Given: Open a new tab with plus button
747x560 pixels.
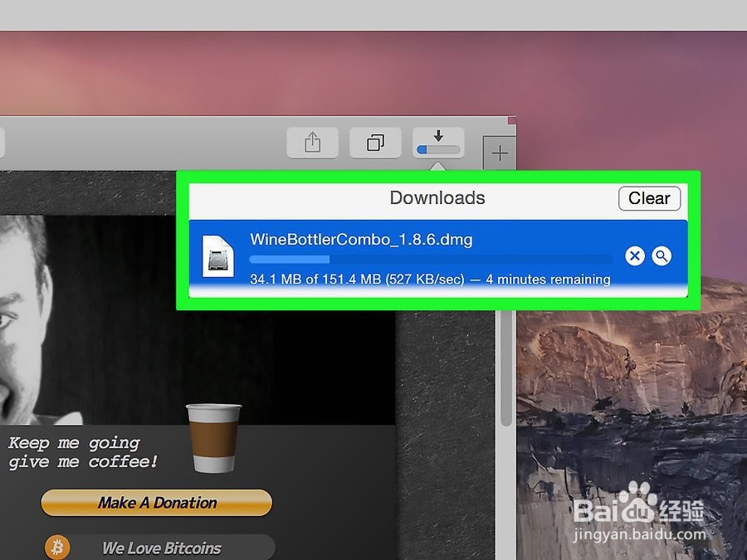Looking at the screenshot, I should pos(500,153).
